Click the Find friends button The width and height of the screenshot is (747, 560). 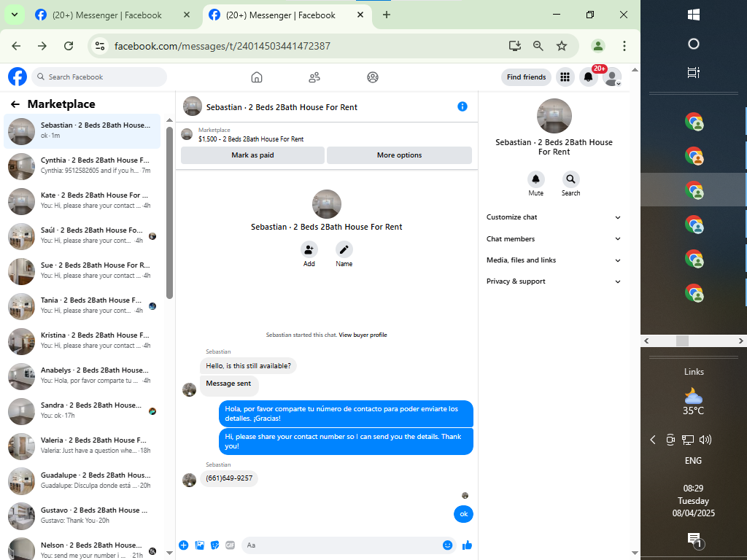527,77
